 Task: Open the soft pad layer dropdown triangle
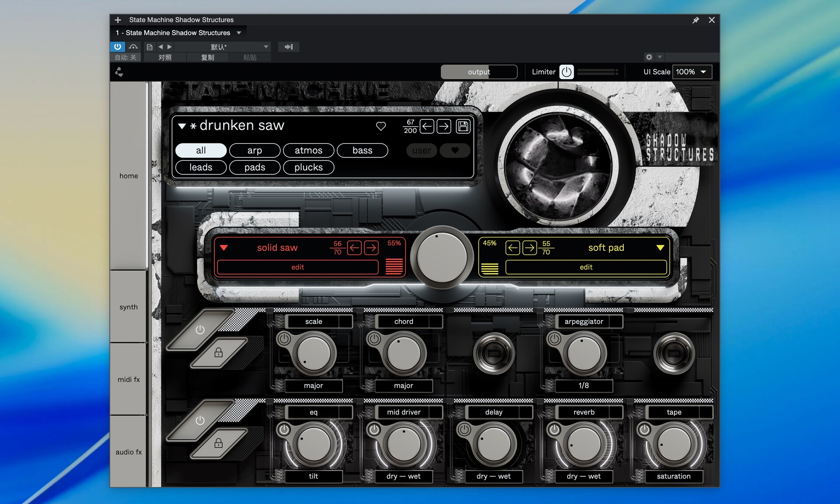[660, 248]
